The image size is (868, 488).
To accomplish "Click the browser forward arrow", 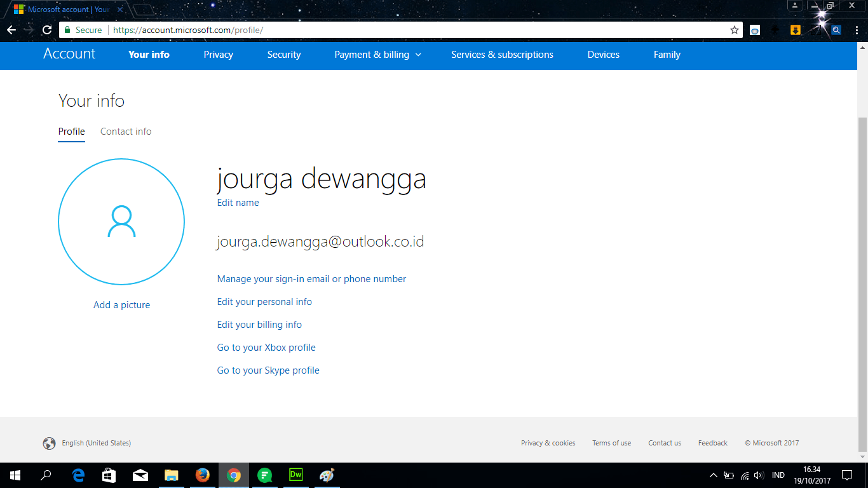I will coord(29,30).
